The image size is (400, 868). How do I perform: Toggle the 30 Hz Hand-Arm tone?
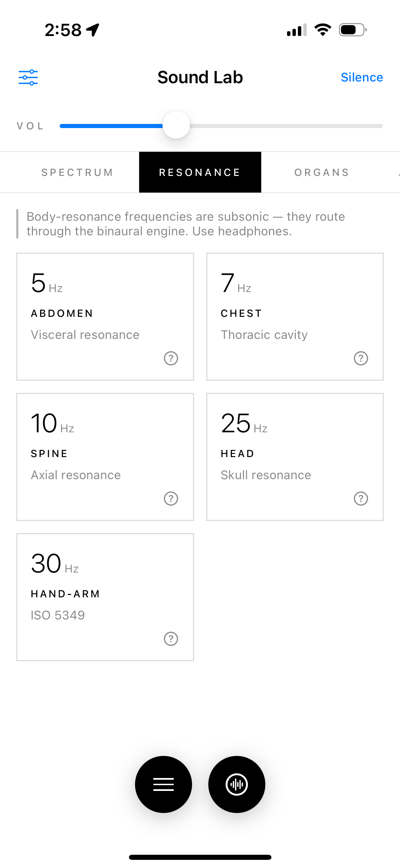pos(105,597)
